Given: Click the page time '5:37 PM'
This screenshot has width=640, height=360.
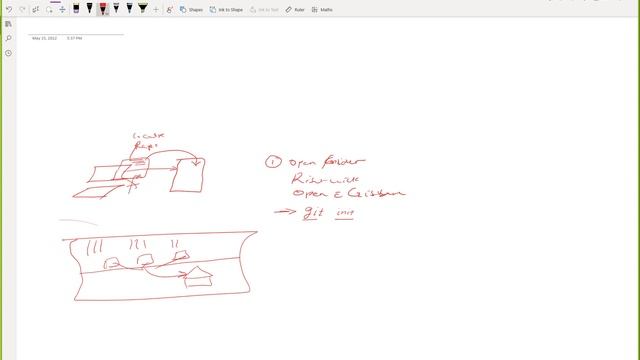Looking at the screenshot, I should click(x=75, y=38).
